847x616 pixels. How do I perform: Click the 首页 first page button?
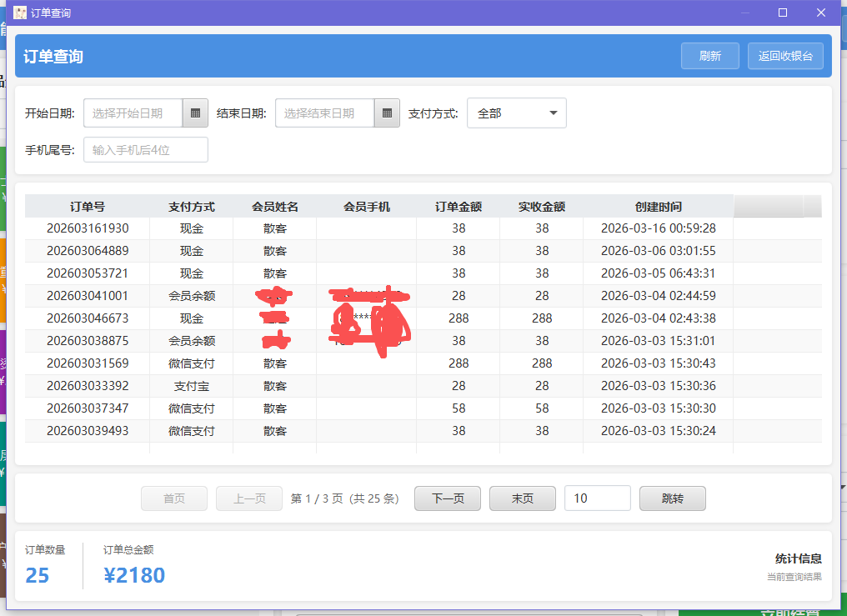[173, 498]
